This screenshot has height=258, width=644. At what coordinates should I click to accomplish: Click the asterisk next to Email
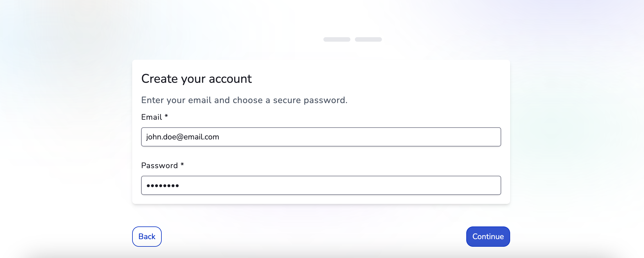click(166, 117)
